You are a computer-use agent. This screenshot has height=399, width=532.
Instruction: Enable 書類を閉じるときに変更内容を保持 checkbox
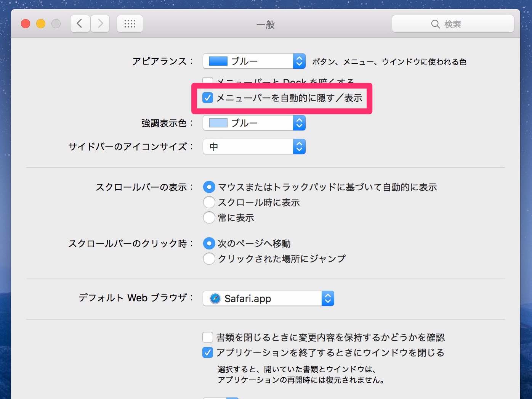click(208, 337)
